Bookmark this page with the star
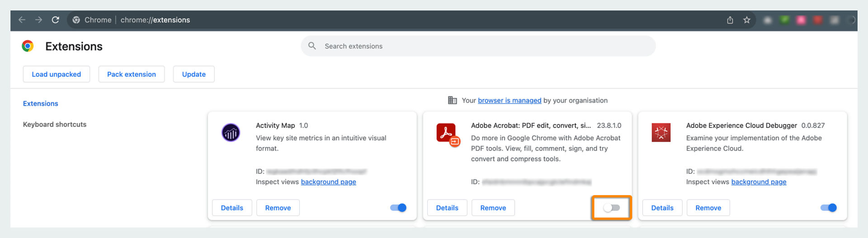Screen dimensions: 868x238 point(747,20)
